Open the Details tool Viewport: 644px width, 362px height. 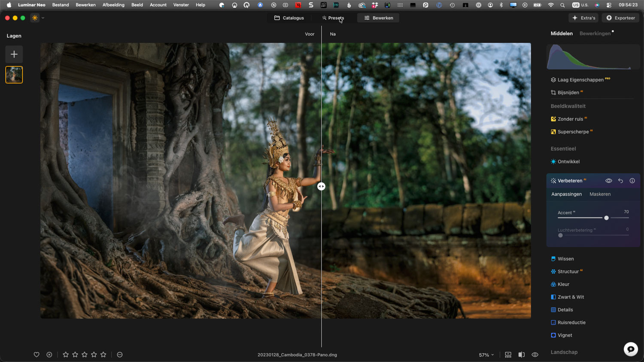[x=562, y=310]
